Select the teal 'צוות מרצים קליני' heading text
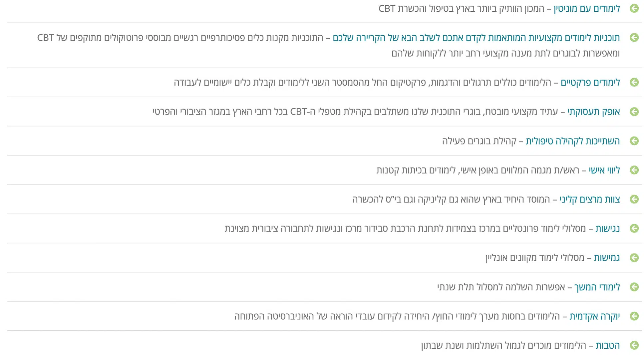Image resolution: width=644 pixels, height=355 pixels. coord(590,199)
